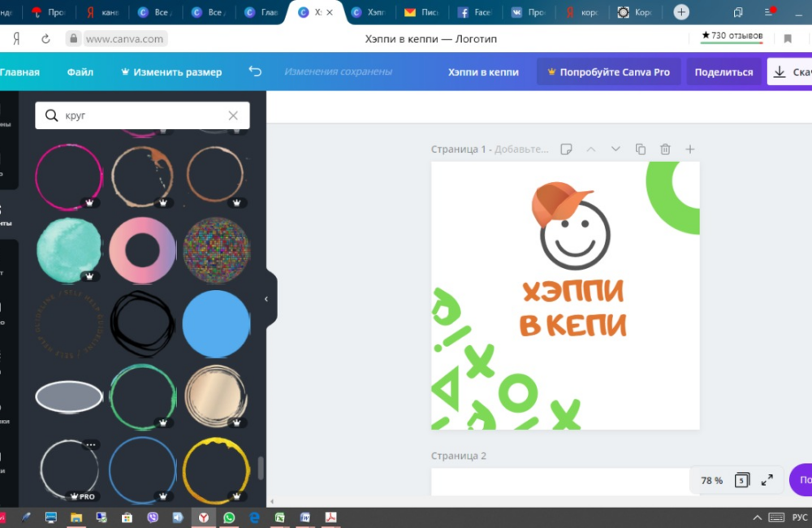Open Yandex Browser in taskbar
This screenshot has width=812, height=528.
pos(204,517)
